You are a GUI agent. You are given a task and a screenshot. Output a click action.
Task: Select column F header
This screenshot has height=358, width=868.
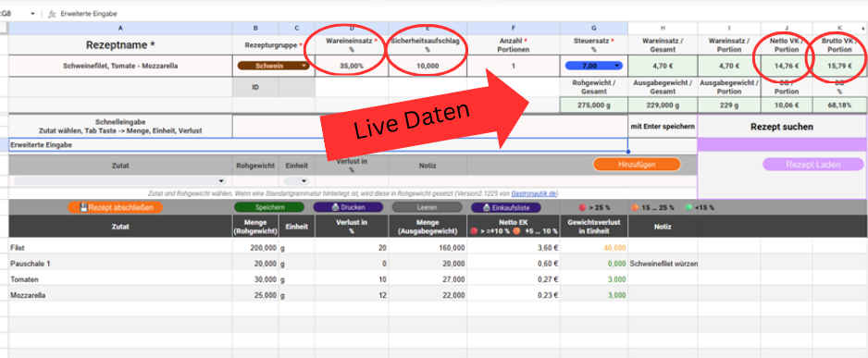[x=514, y=29]
